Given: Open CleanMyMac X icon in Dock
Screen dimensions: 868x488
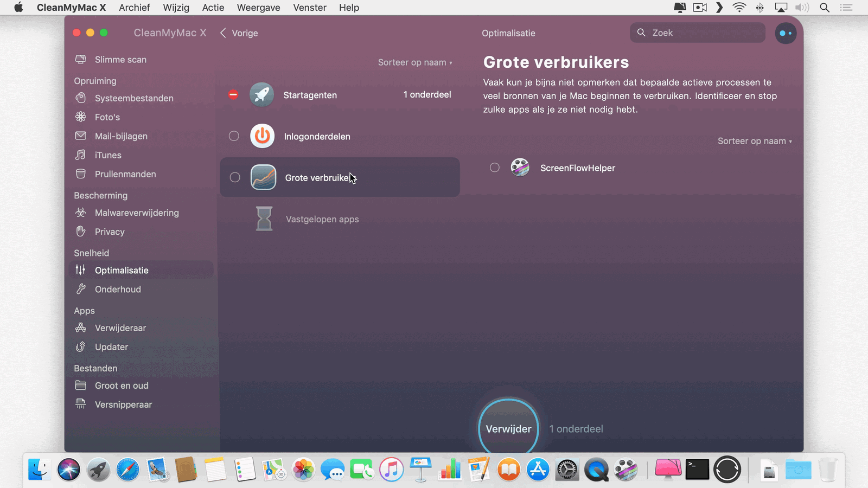Looking at the screenshot, I should click(668, 470).
